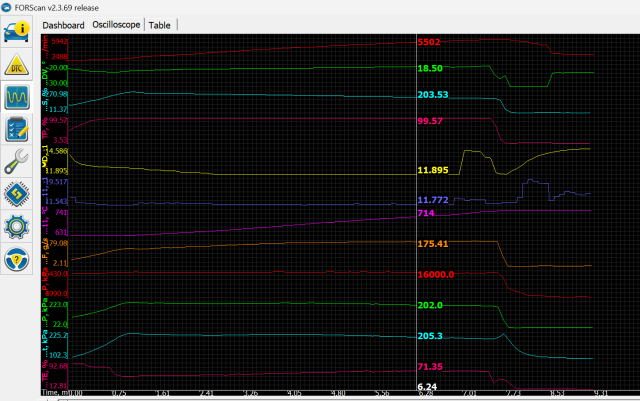The image size is (640, 401).
Task: Click the FORScan app icon in title bar
Action: click(8, 7)
